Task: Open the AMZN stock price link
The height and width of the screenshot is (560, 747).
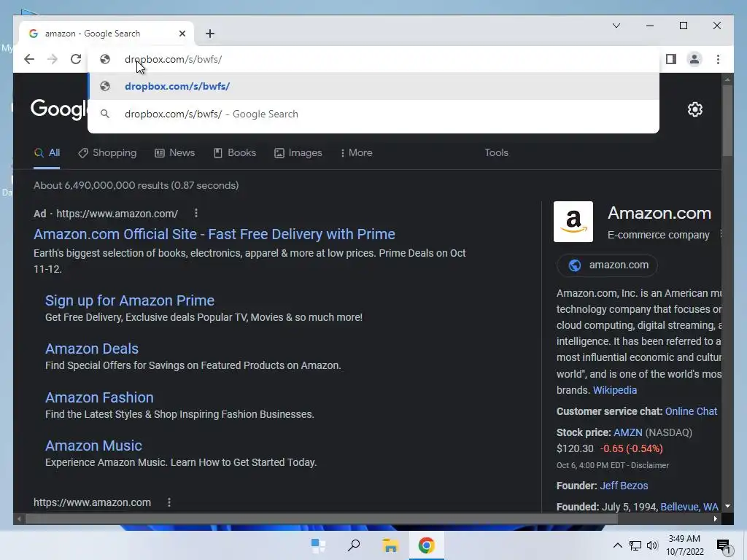Action: (628, 432)
